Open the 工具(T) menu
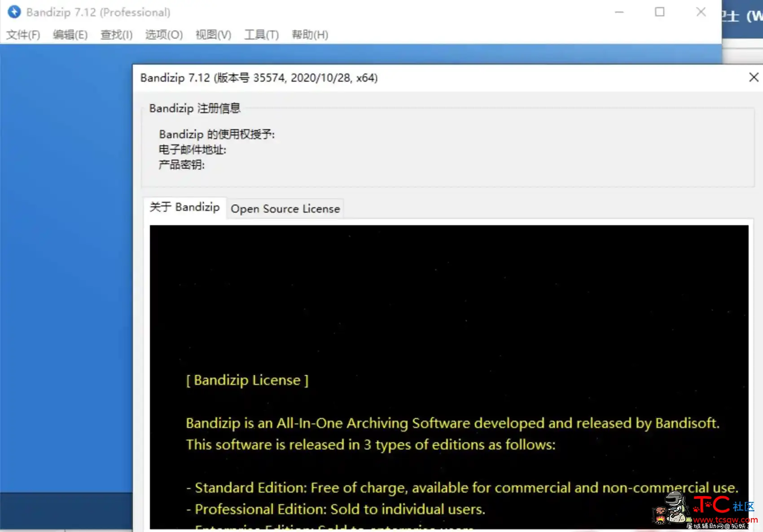Viewport: 763px width, 532px height. tap(261, 35)
